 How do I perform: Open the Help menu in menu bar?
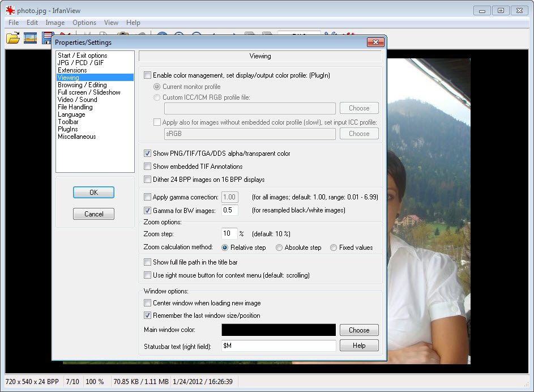pyautogui.click(x=133, y=23)
